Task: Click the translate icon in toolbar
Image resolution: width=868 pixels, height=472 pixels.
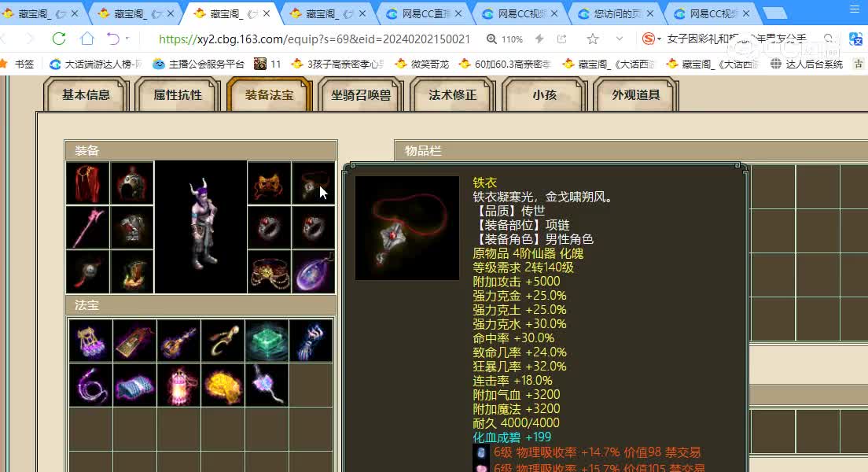Action: (856, 39)
